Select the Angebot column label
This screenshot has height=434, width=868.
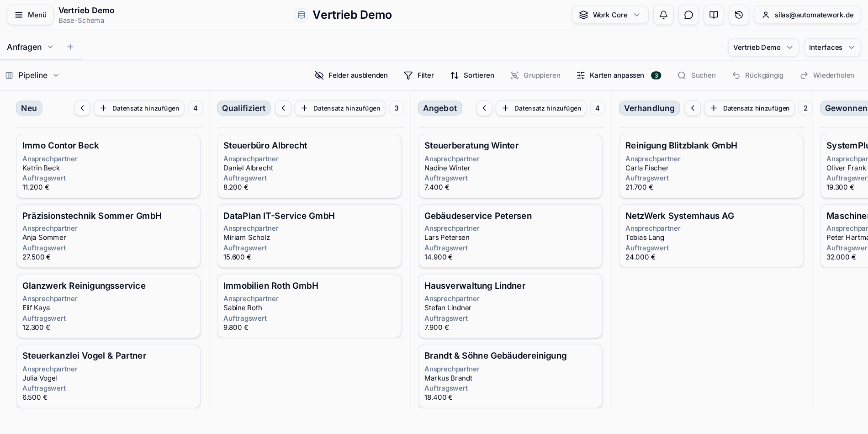[440, 108]
